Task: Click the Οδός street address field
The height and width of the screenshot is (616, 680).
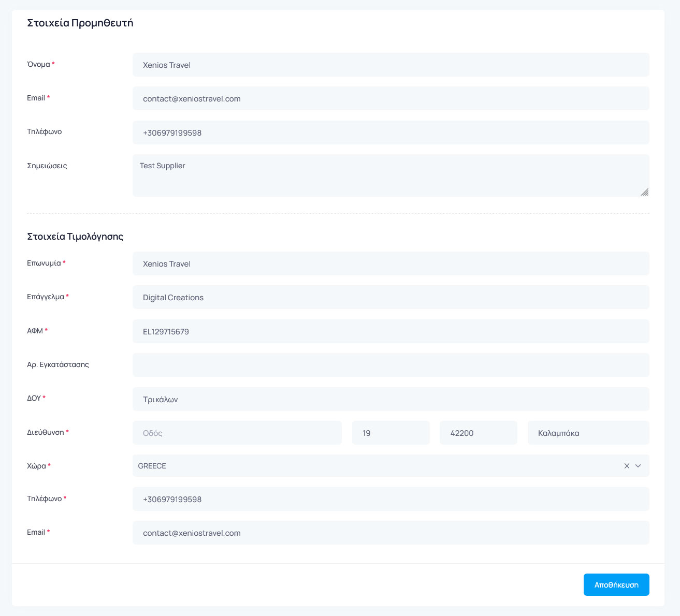Action: point(237,433)
